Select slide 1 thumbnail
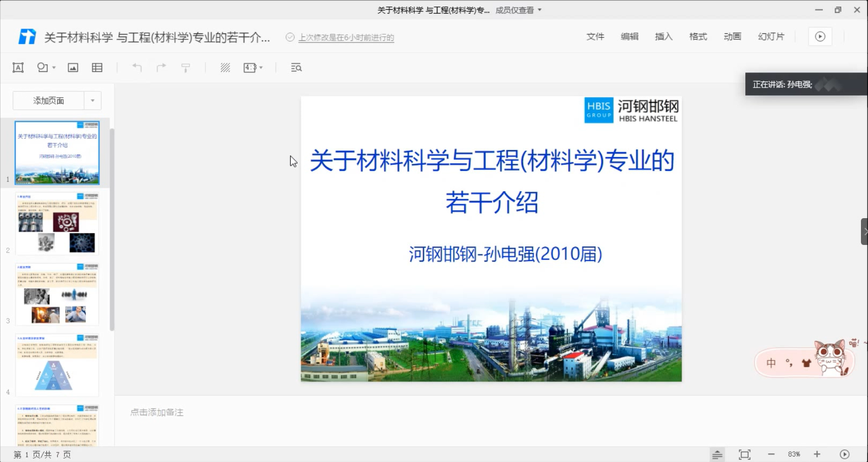This screenshot has height=462, width=868. (57, 153)
